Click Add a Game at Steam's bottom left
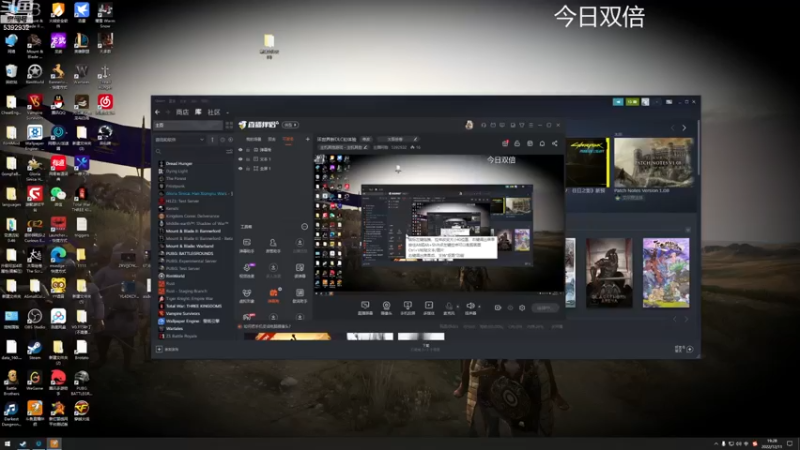Image resolution: width=800 pixels, height=450 pixels. click(x=167, y=349)
